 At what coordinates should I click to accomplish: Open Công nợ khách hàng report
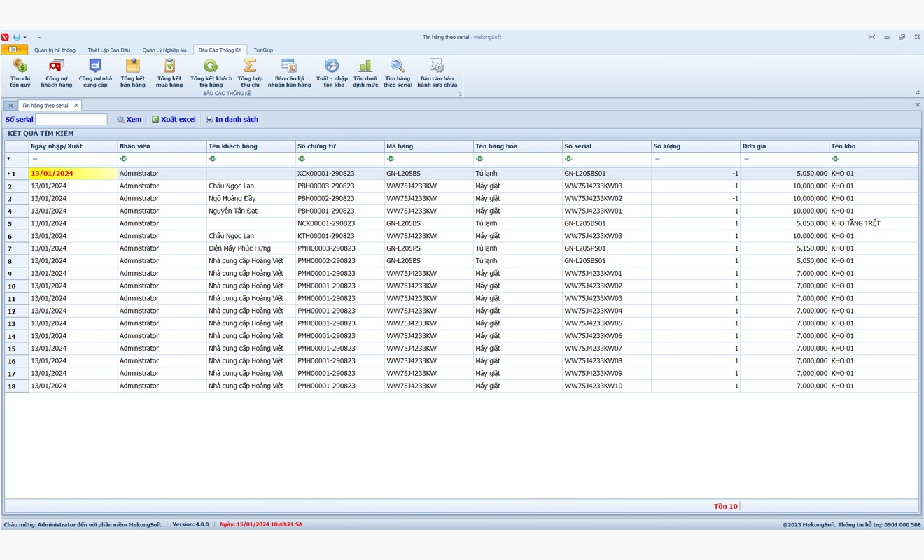pyautogui.click(x=56, y=73)
